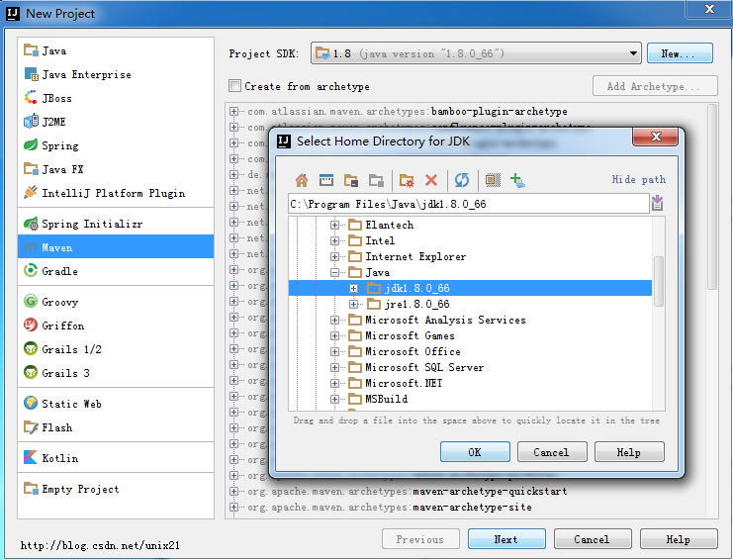Select Spring Initializr project type

[116, 224]
